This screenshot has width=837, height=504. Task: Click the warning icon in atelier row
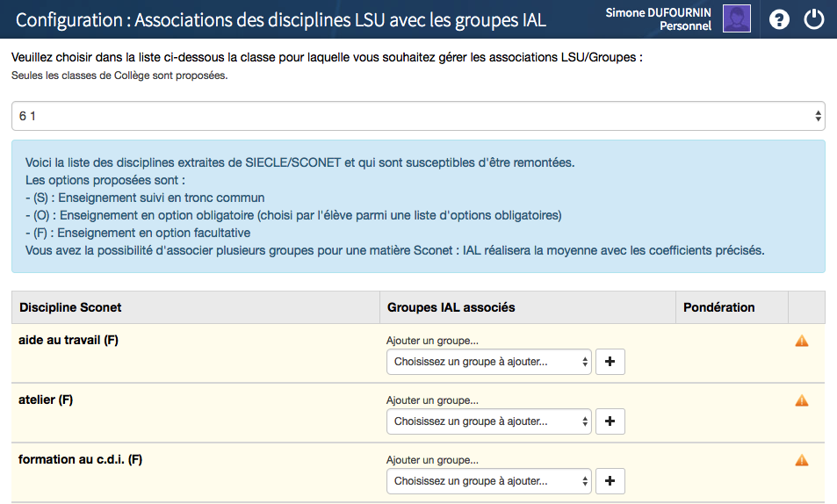[x=801, y=401]
